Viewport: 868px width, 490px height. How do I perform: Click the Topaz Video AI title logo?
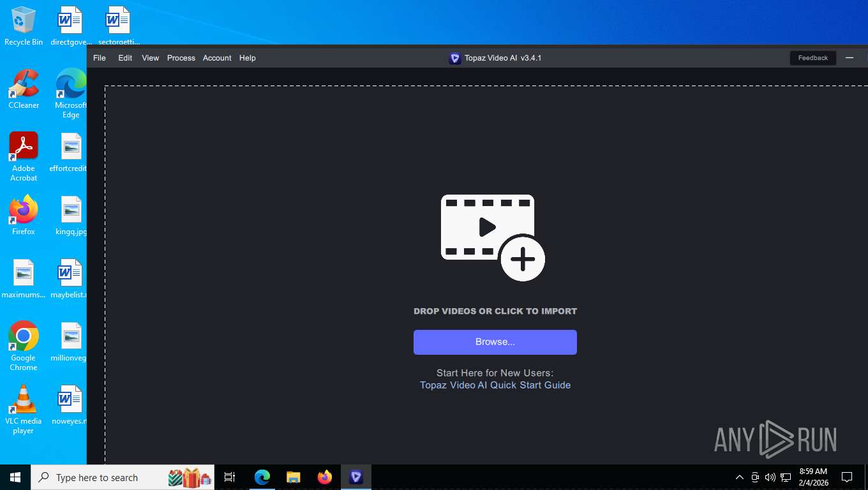coord(454,58)
